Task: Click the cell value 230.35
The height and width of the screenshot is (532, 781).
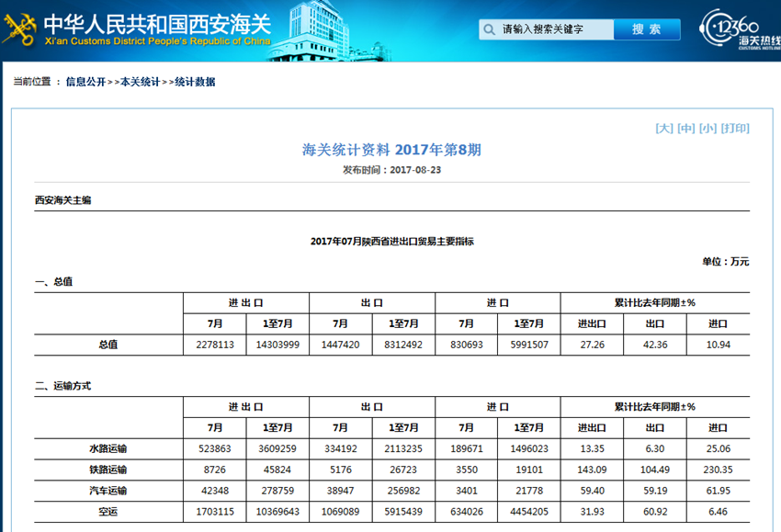Action: click(719, 470)
